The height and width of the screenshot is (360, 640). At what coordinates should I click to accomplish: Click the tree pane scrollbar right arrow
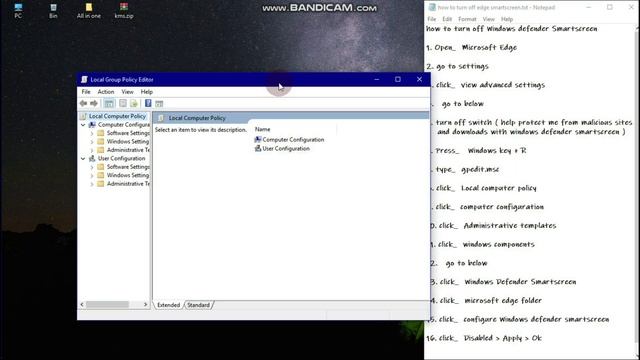(x=145, y=304)
